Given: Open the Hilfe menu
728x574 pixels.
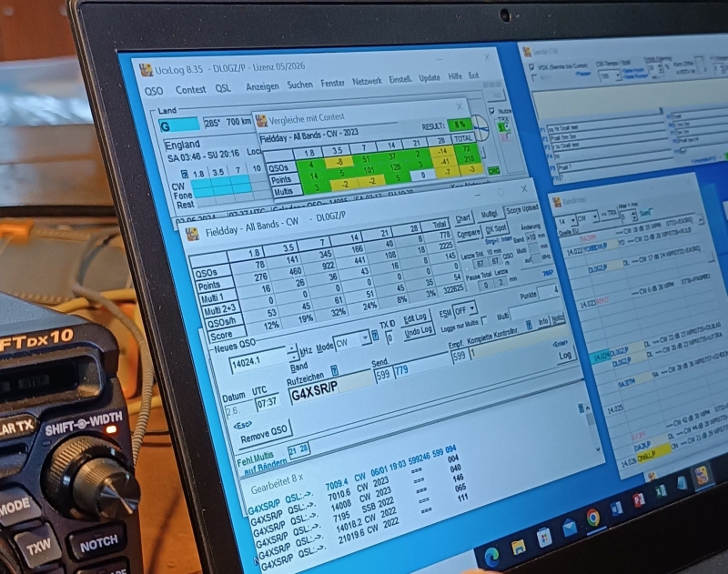Looking at the screenshot, I should pos(454,76).
